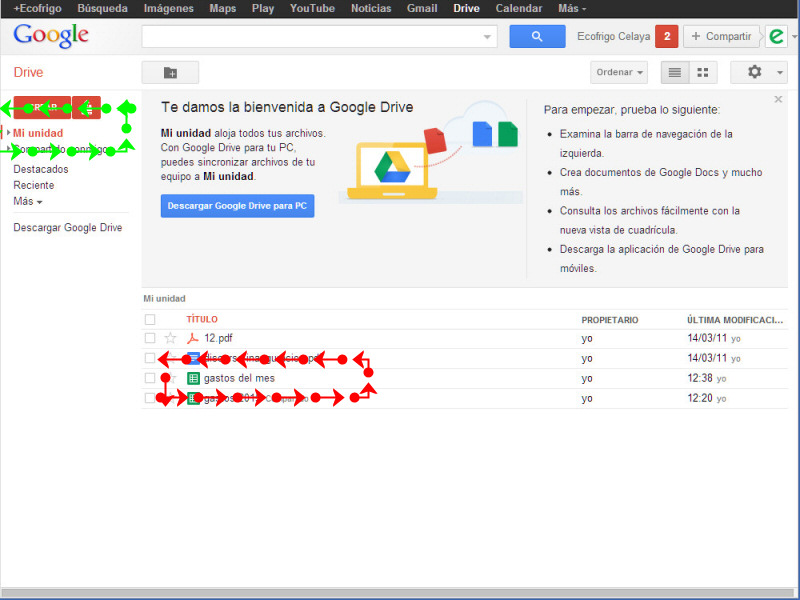The width and height of the screenshot is (800, 600).
Task: Switch to grid view icon
Action: click(703, 72)
